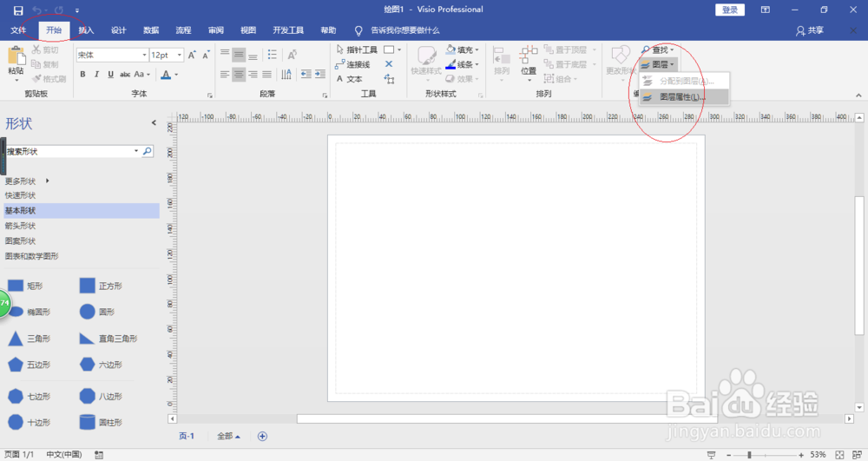Select the Circle (圆形) shape
This screenshot has width=868, height=461.
point(97,312)
